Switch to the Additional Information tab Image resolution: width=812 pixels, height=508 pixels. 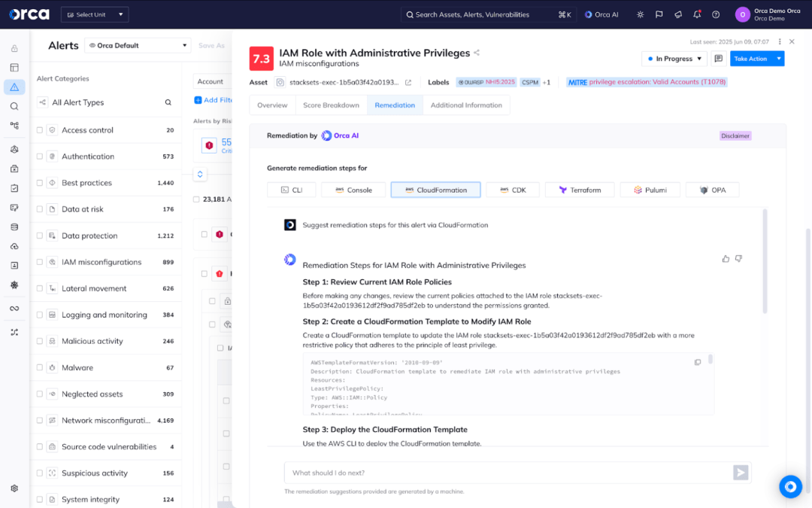(466, 105)
